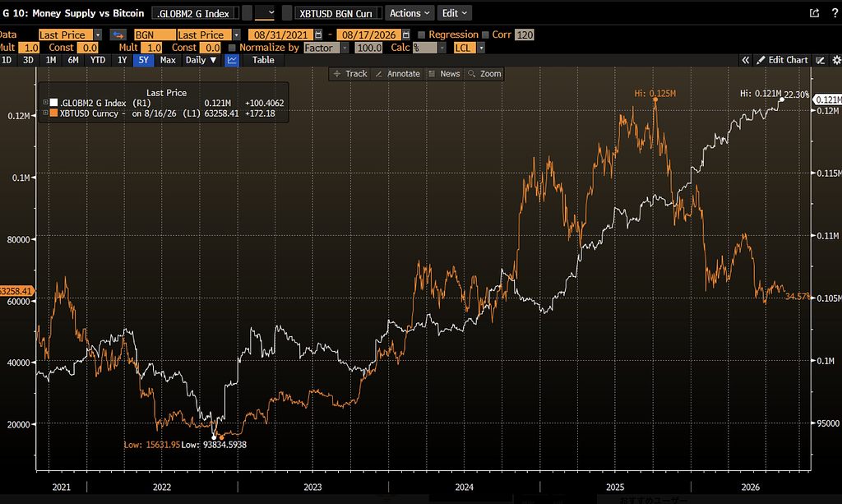Screen dimensions: 842x504
Task: Click the .GLOBM2 G Index security field
Action: click(x=196, y=13)
